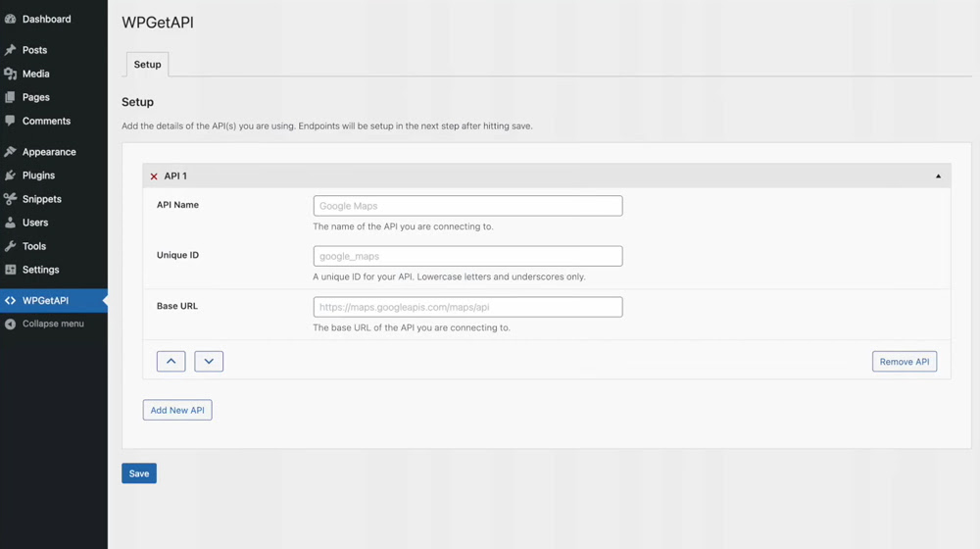
Task: Focus the Base URL field
Action: pos(467,307)
